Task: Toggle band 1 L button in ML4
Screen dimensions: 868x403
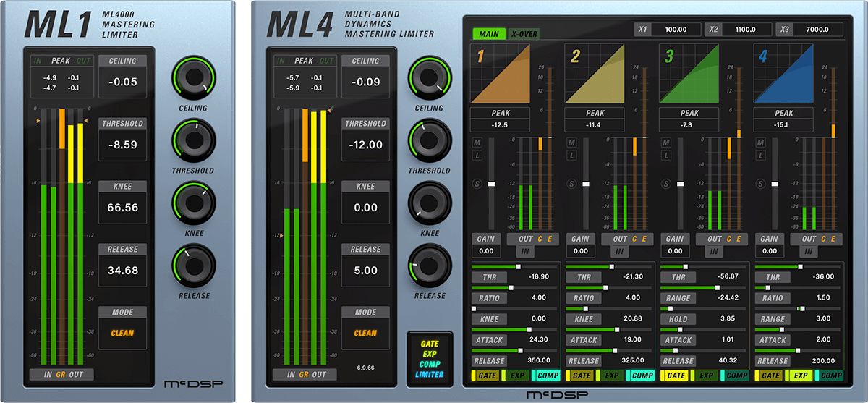Action: point(476,156)
